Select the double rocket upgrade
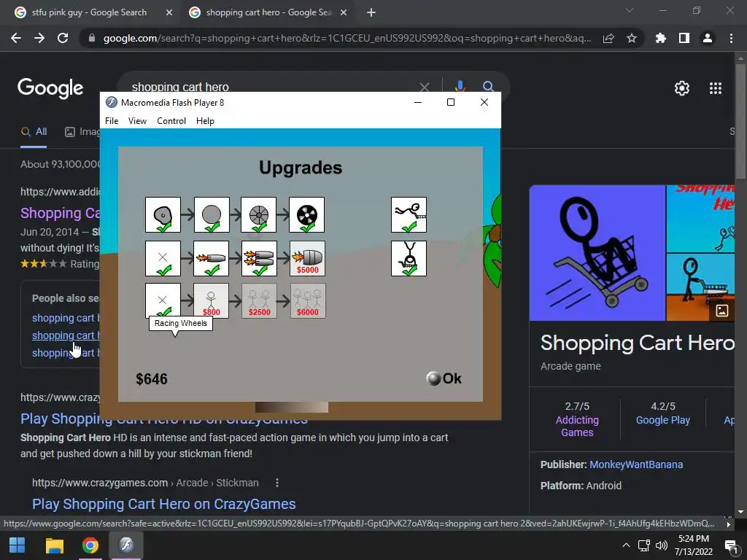Viewport: 747px width, 560px height. (259, 259)
